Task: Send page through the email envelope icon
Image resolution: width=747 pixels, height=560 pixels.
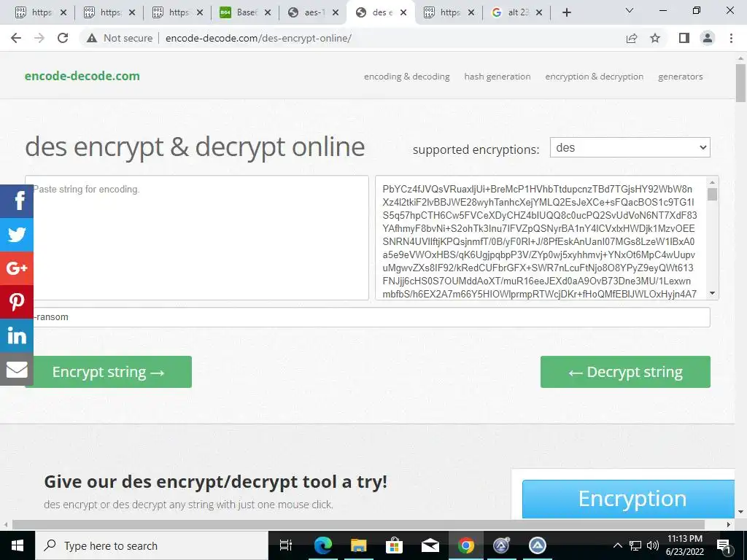Action: (17, 369)
